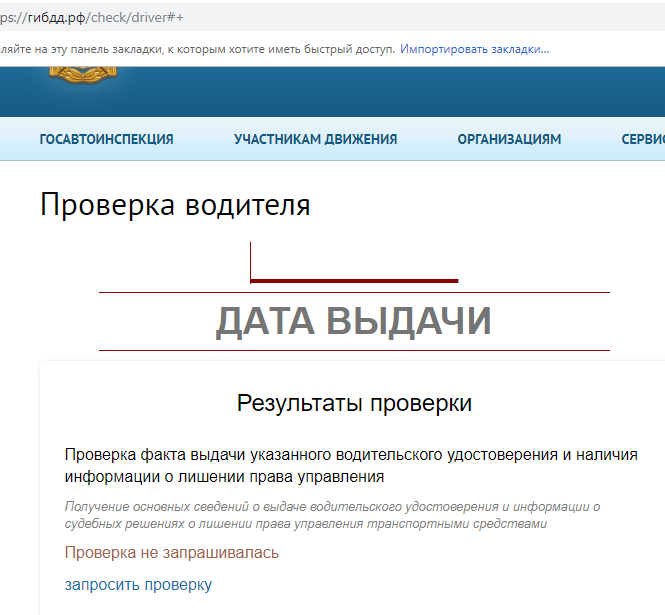Click the запросить проверку link
The width and height of the screenshot is (665, 615).
coord(138,585)
